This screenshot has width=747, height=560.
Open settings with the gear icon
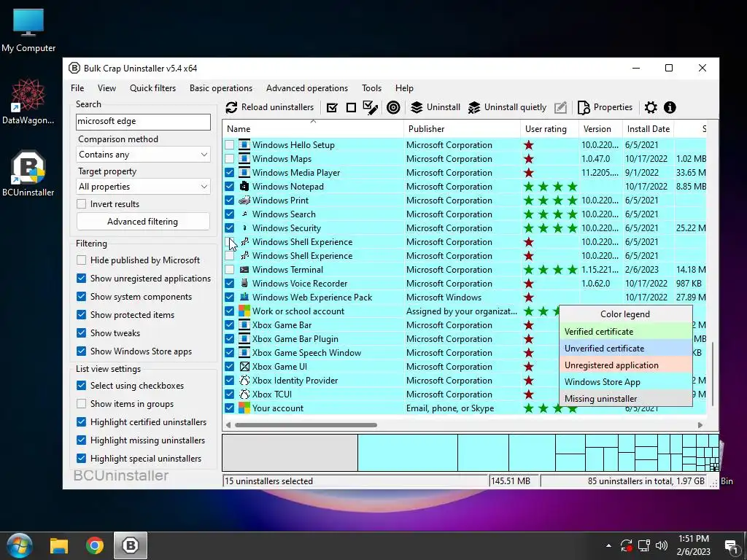(x=651, y=108)
